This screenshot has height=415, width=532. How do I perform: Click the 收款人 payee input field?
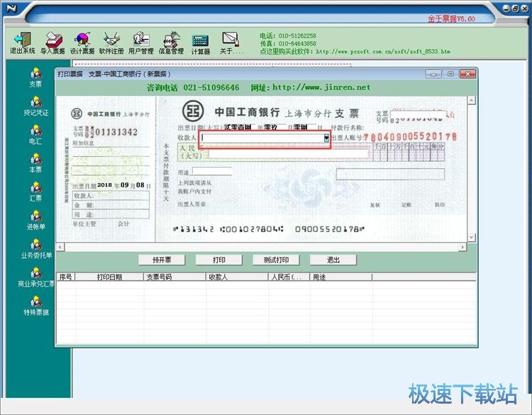click(262, 138)
